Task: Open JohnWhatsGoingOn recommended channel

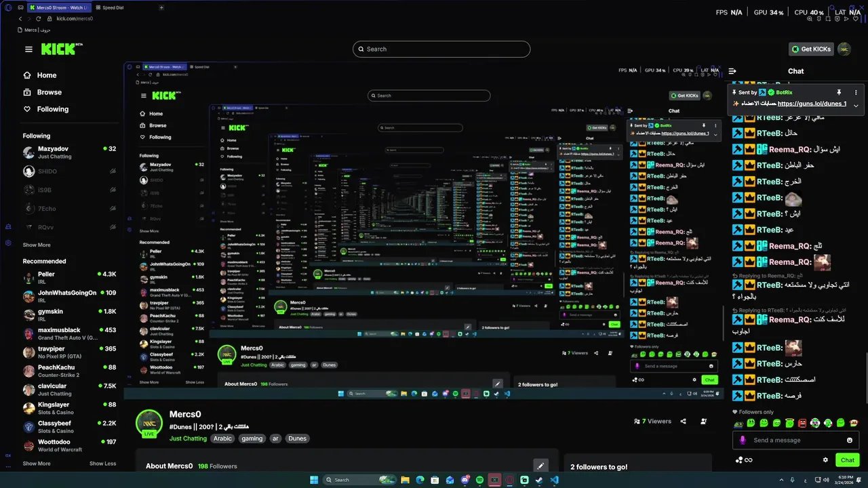Action: (x=69, y=296)
